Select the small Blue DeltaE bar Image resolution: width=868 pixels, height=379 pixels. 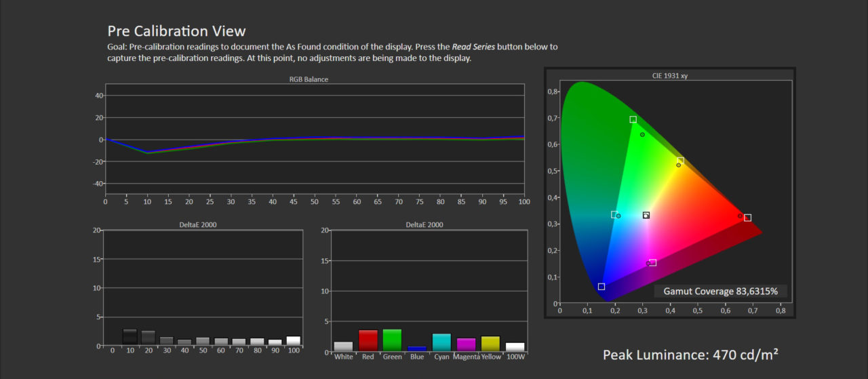point(417,348)
